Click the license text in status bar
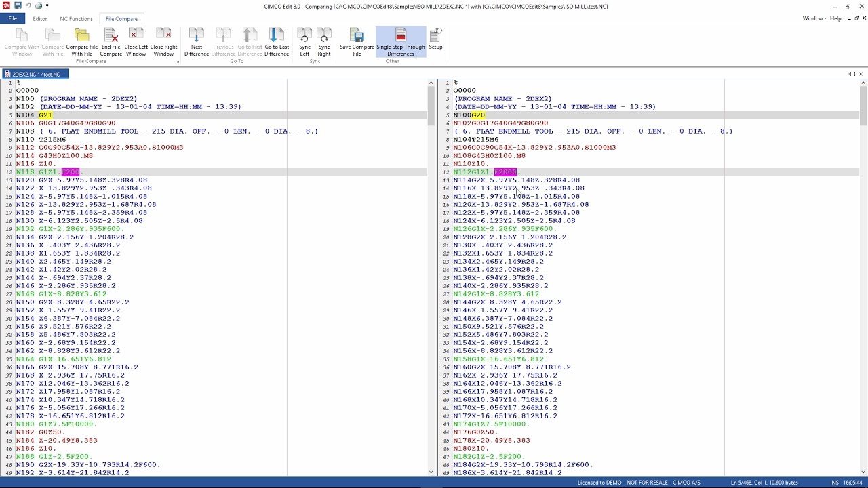 click(x=639, y=483)
